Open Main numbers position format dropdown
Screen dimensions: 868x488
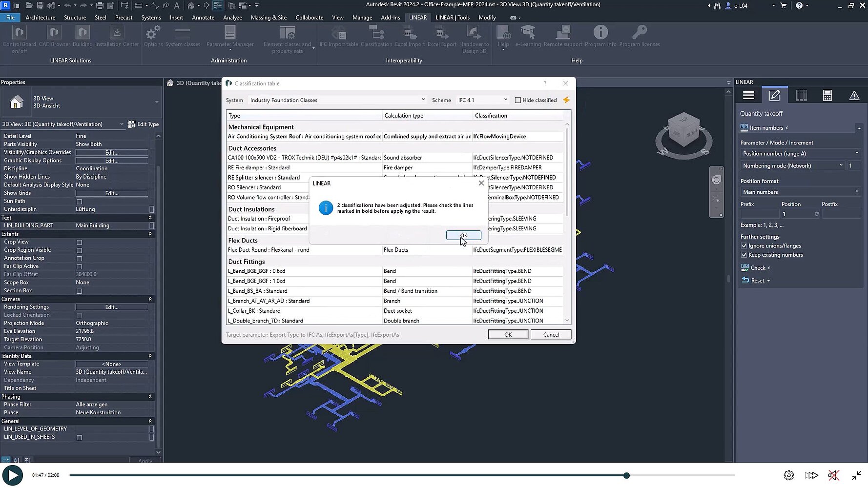(x=800, y=192)
